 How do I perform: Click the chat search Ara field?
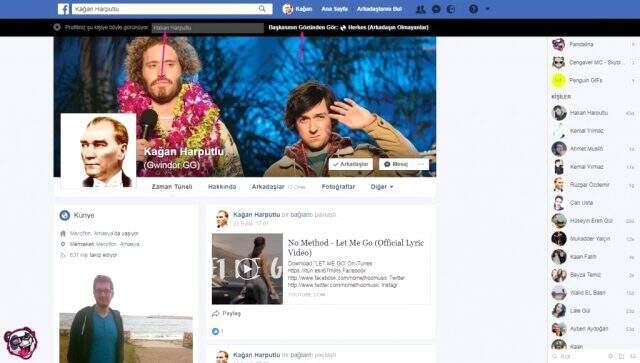pyautogui.click(x=578, y=356)
